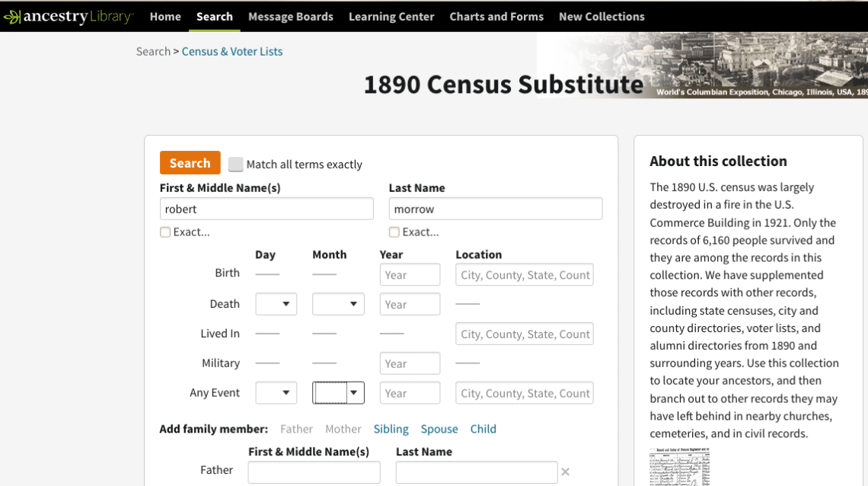The width and height of the screenshot is (868, 486).
Task: Add a Child family member
Action: [483, 429]
